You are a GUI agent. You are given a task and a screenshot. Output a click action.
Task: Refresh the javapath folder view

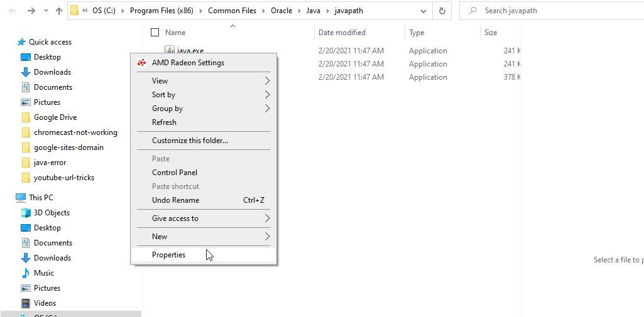coord(442,11)
